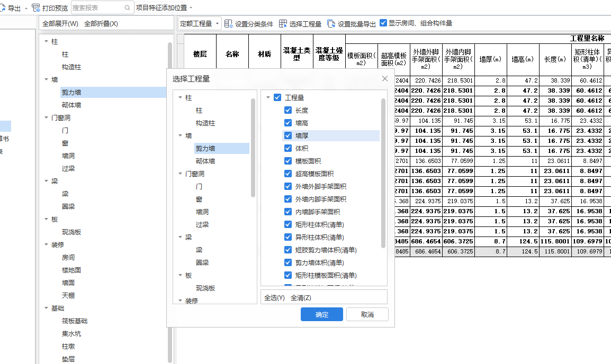Click the 混凝土强度等级 column header
This screenshot has width=611, height=364.
coord(329,54)
